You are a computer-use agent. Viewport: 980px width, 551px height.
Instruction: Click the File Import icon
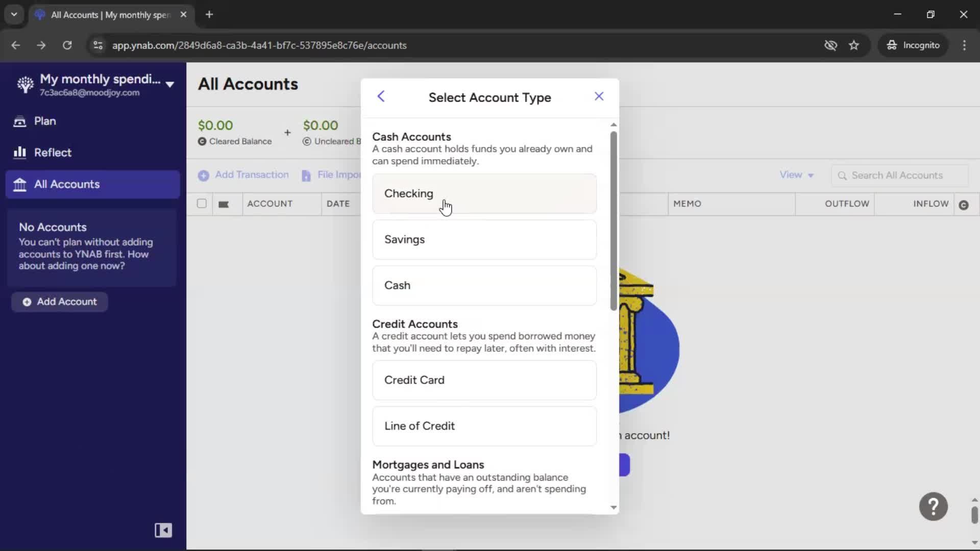pyautogui.click(x=306, y=176)
